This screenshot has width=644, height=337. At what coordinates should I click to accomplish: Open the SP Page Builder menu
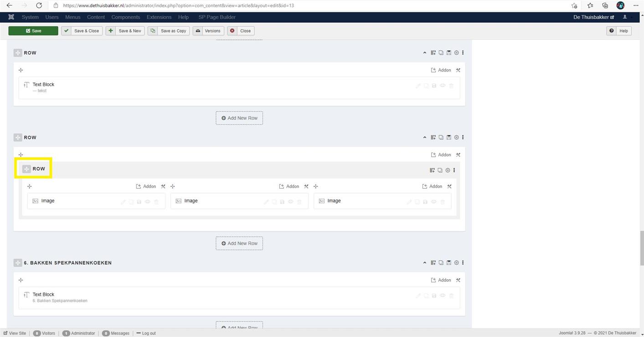click(217, 17)
